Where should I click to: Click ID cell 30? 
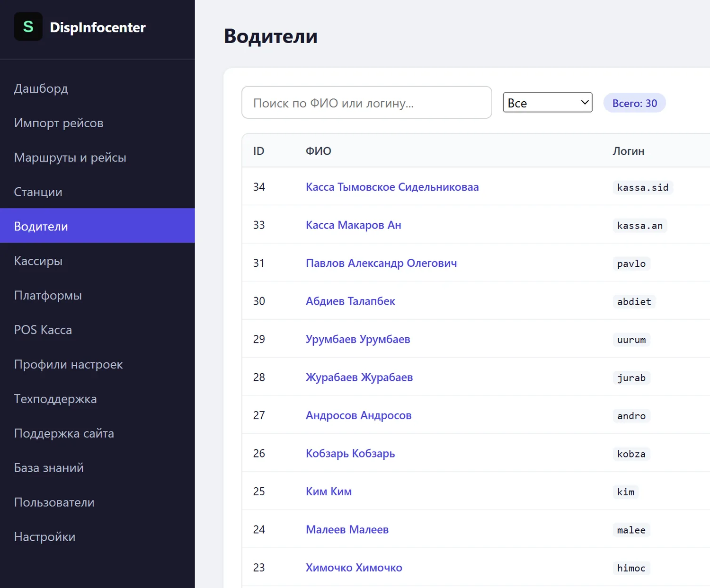[x=259, y=301]
